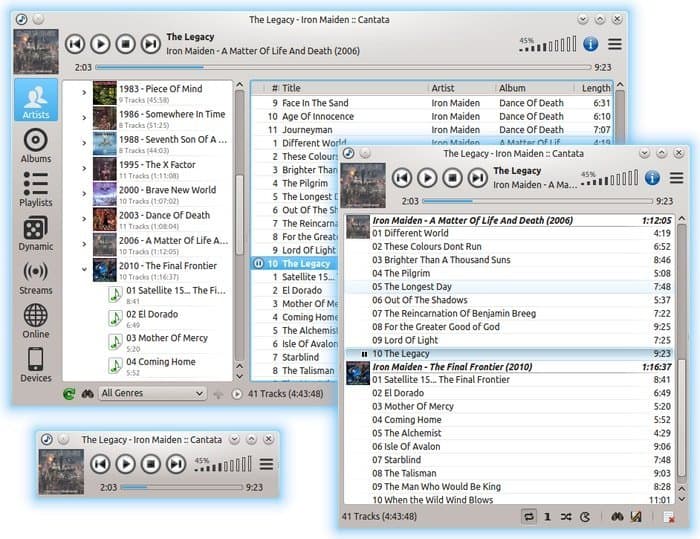
Task: Open the All Genres dropdown
Action: click(152, 393)
